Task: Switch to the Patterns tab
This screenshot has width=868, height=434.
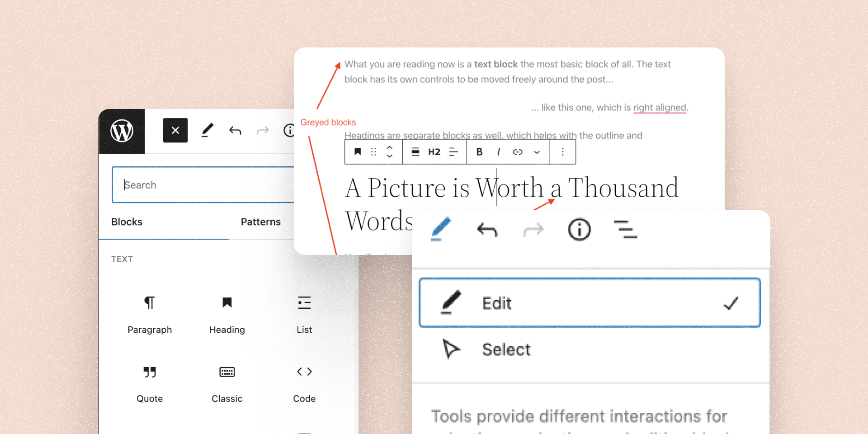Action: (x=260, y=222)
